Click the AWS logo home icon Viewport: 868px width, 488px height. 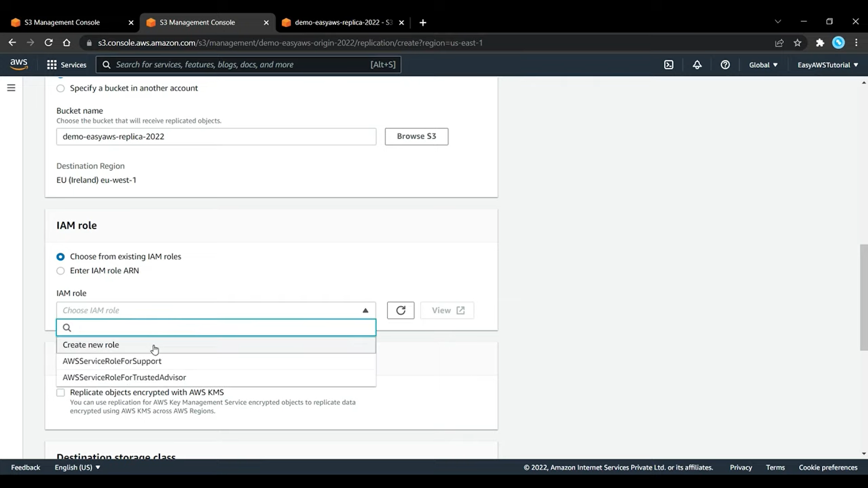[19, 65]
